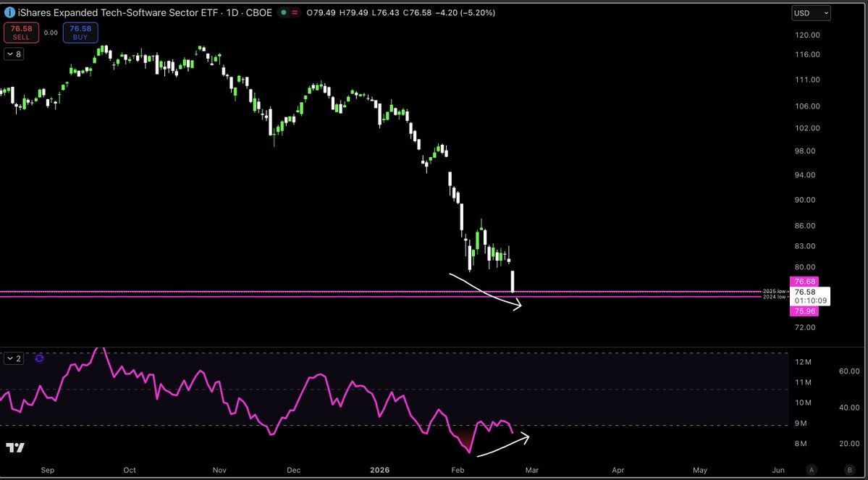Click the Nov label on the time axis
This screenshot has width=868, height=480.
(x=220, y=470)
